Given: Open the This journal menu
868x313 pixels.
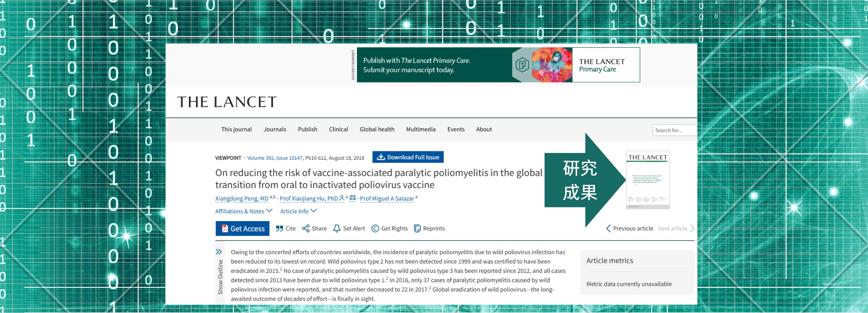Looking at the screenshot, I should coord(236,129).
